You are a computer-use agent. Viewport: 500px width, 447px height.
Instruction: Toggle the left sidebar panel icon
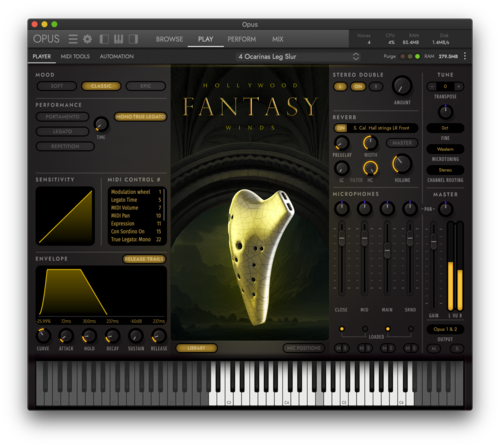tap(104, 39)
